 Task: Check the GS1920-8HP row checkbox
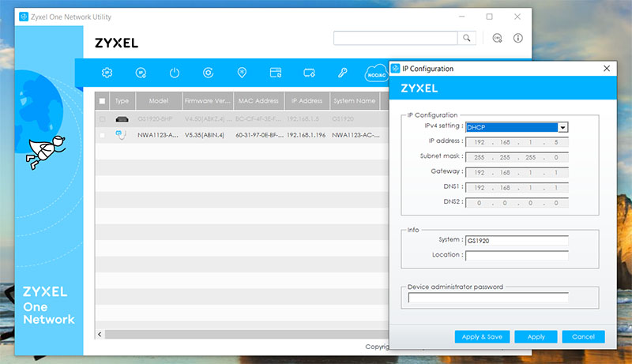pos(102,119)
